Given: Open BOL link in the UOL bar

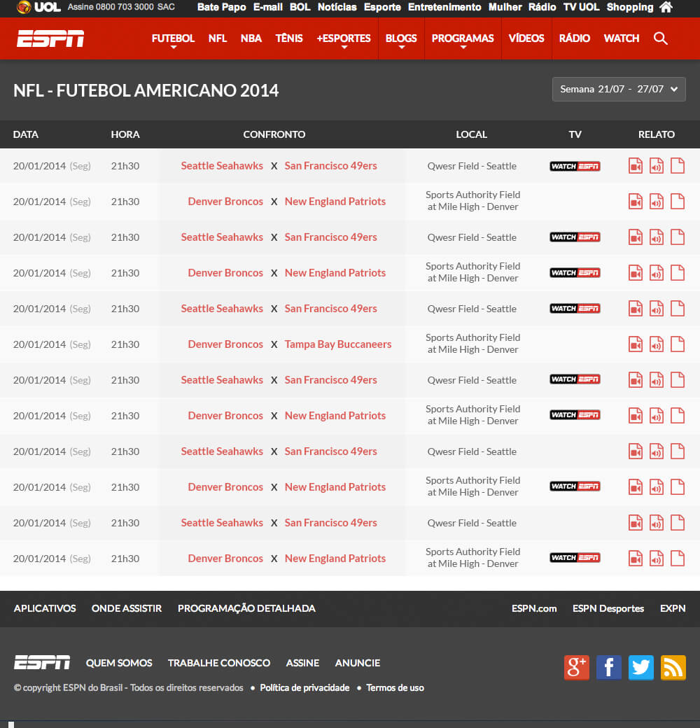Looking at the screenshot, I should (300, 7).
